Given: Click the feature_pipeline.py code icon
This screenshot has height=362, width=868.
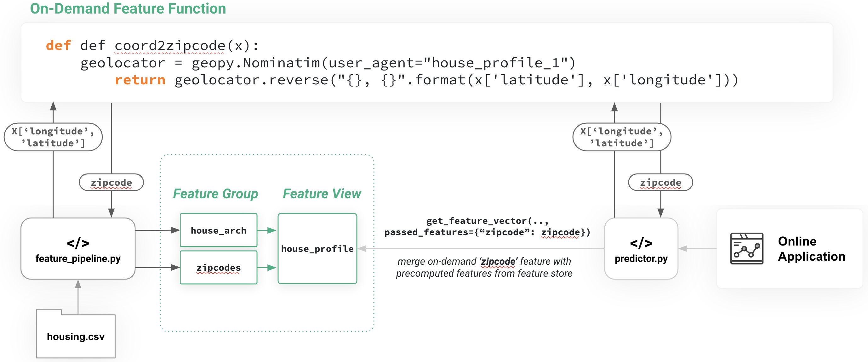Looking at the screenshot, I should coord(78,243).
